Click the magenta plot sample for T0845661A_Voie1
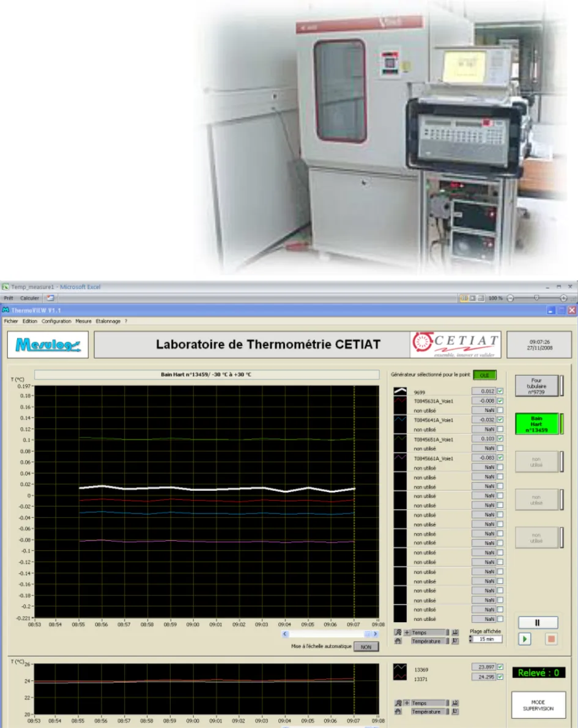The height and width of the screenshot is (728, 578). point(400,458)
